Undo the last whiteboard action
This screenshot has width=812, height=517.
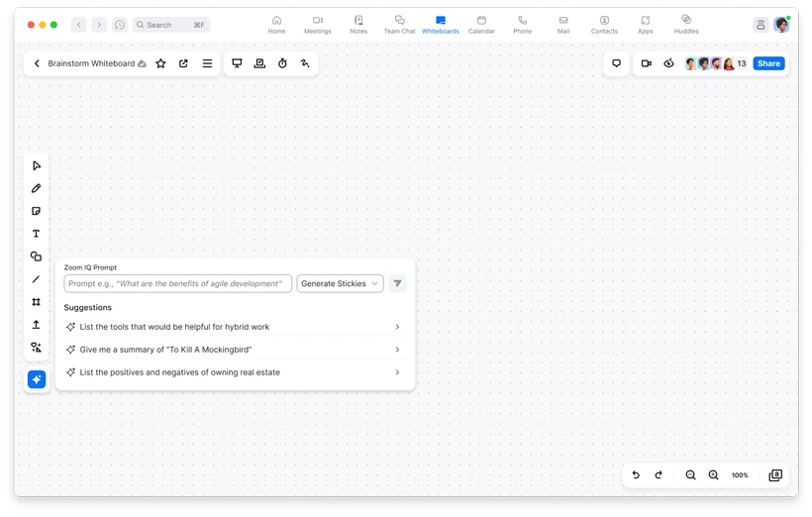click(x=636, y=475)
